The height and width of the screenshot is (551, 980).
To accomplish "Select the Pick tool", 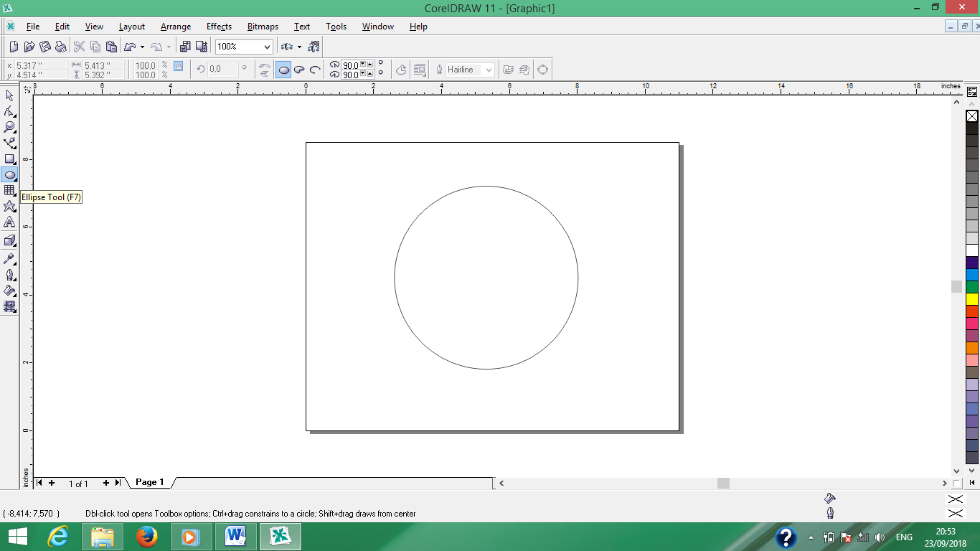I will (x=10, y=95).
